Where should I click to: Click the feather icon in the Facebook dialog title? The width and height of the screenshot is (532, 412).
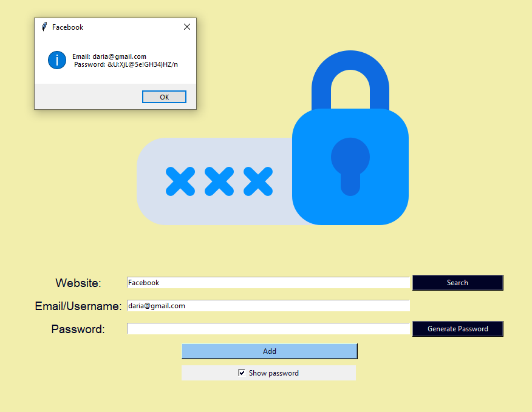pyautogui.click(x=44, y=27)
